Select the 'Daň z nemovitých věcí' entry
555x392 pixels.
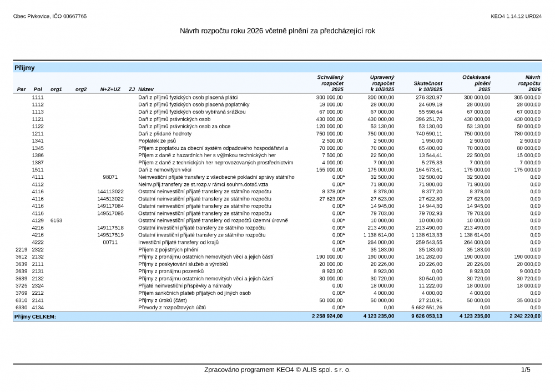[165, 169]
